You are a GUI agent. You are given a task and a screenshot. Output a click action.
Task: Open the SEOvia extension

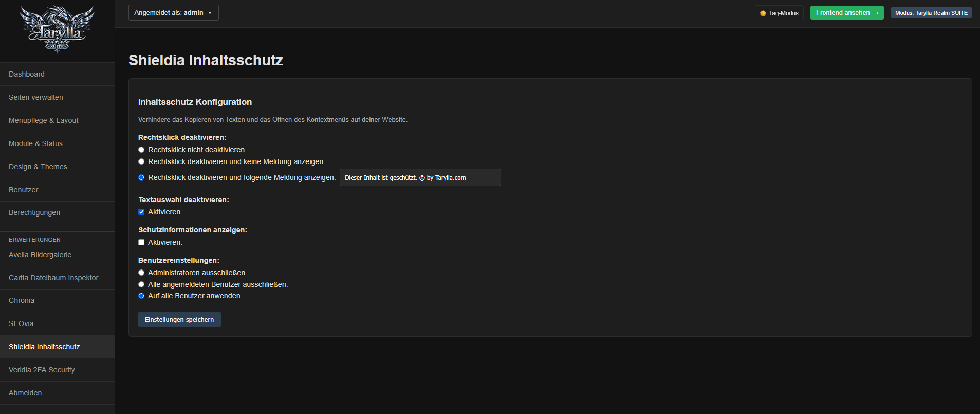pyautogui.click(x=57, y=323)
